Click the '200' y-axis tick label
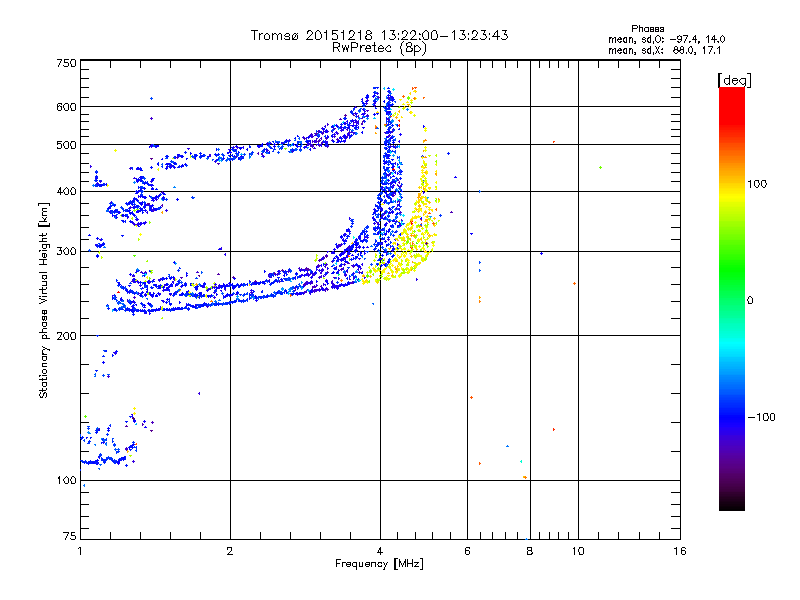This screenshot has width=800, height=600. pos(66,336)
